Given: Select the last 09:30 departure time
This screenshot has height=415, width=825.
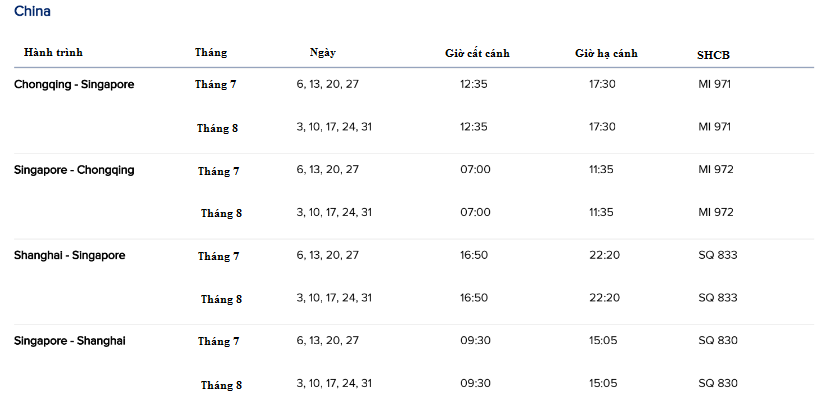Looking at the screenshot, I should [475, 383].
